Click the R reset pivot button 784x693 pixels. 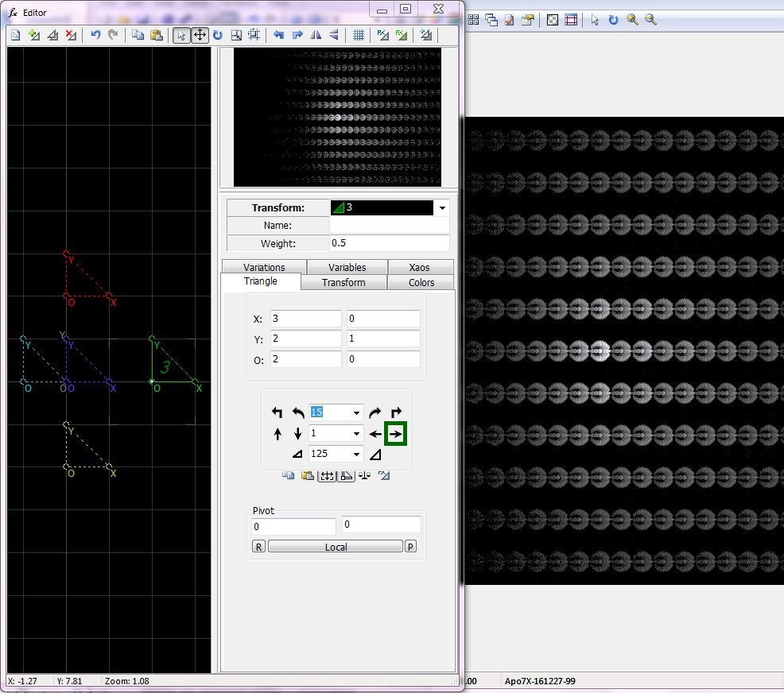click(x=258, y=547)
